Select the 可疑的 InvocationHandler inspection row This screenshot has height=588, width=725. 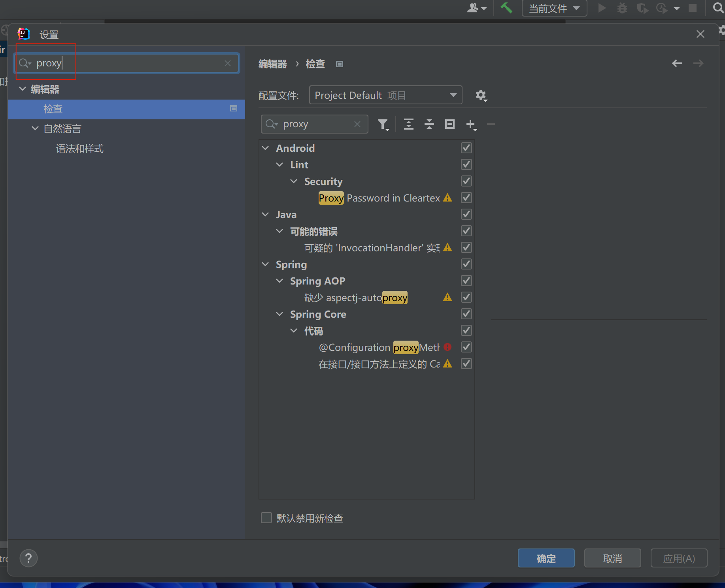pyautogui.click(x=372, y=248)
